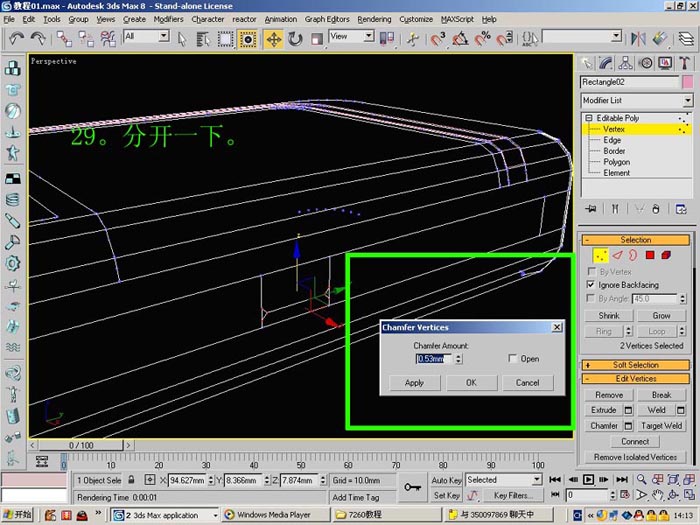Collapse the Edit Vertices rollout
This screenshot has height=525, width=700.
tap(636, 379)
